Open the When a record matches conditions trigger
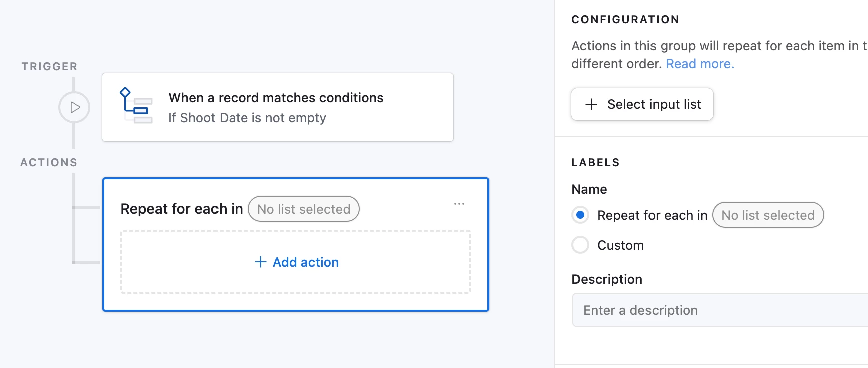The height and width of the screenshot is (368, 868). (276, 98)
